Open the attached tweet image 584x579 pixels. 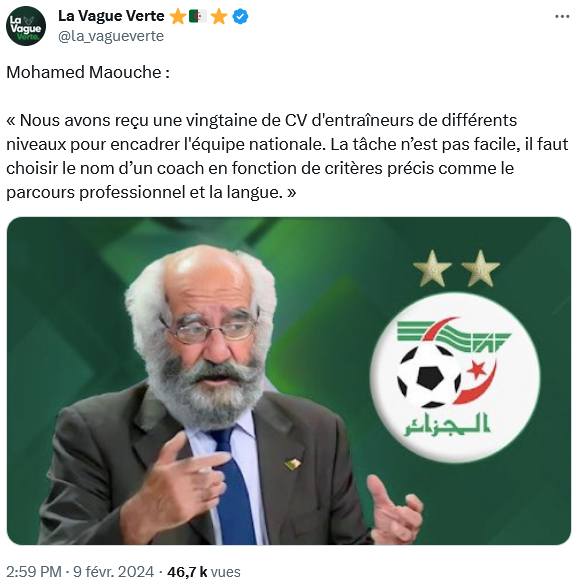tap(289, 381)
